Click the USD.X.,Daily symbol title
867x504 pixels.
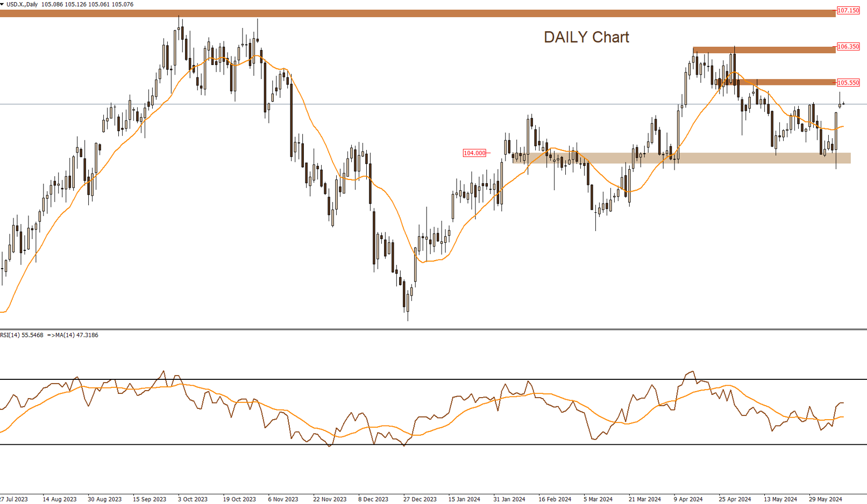pos(22,4)
